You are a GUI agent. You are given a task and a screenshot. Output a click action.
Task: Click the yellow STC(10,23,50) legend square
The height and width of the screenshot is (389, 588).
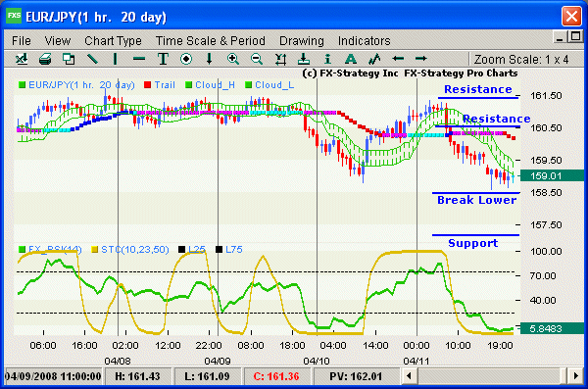[95, 250]
